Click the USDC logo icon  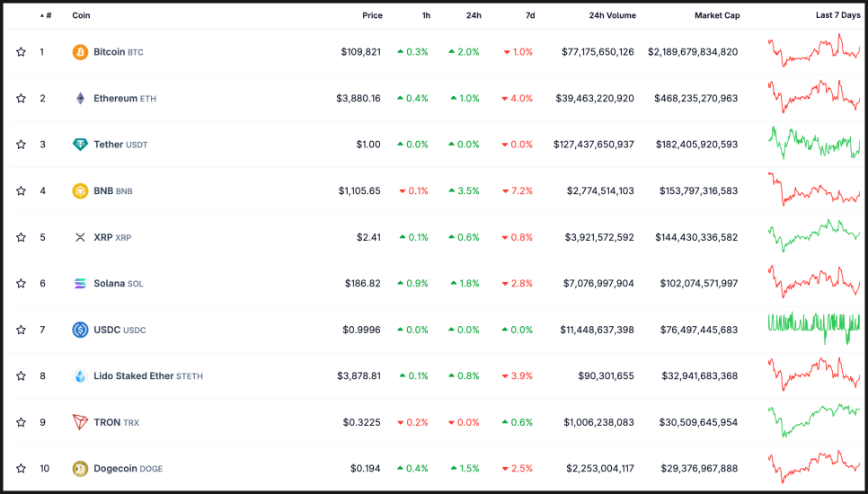click(x=80, y=330)
